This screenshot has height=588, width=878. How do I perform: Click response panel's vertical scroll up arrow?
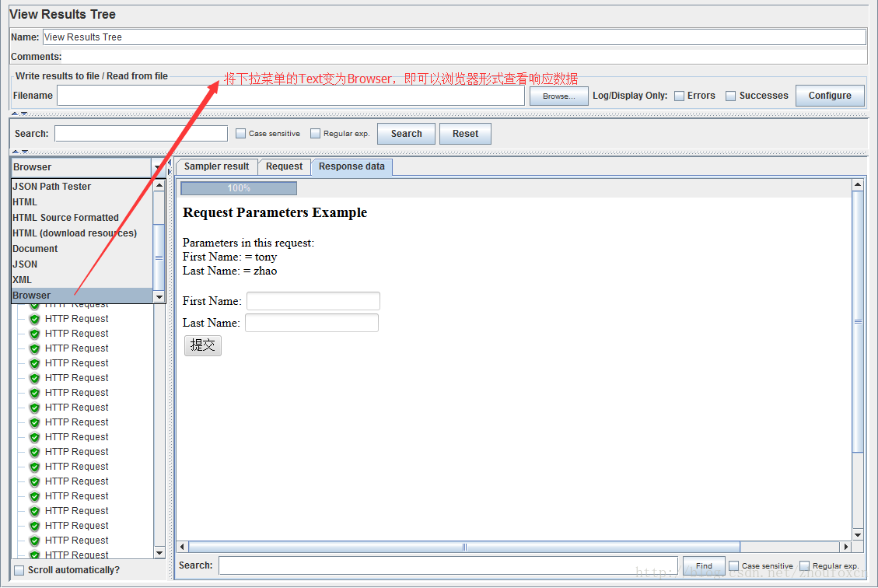pyautogui.click(x=858, y=185)
